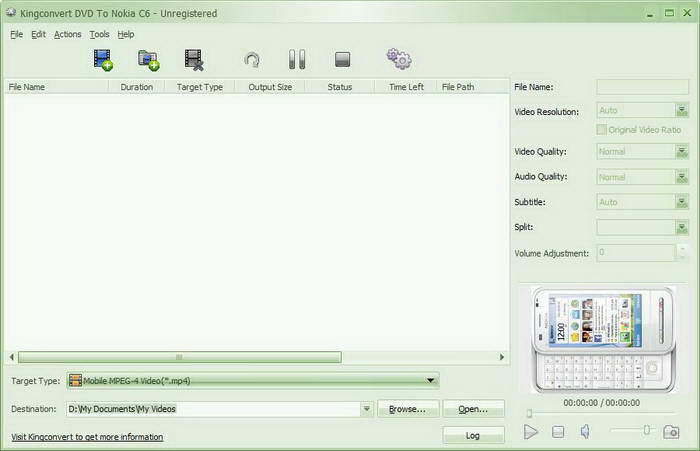Follow the Visit Kingconvert information link
This screenshot has width=700, height=451.
(87, 437)
